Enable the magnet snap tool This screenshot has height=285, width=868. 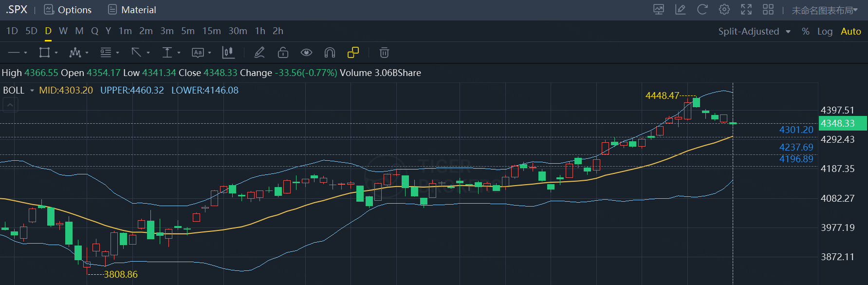[x=330, y=53]
